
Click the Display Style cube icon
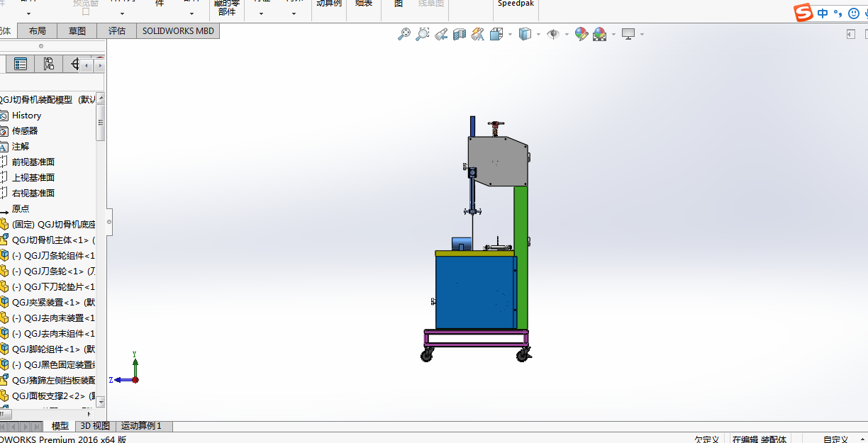[525, 33]
